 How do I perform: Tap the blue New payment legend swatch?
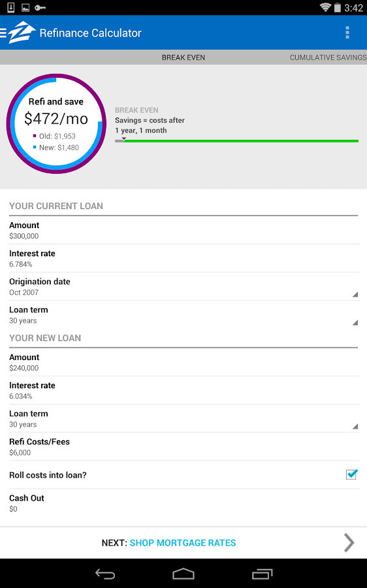(35, 147)
